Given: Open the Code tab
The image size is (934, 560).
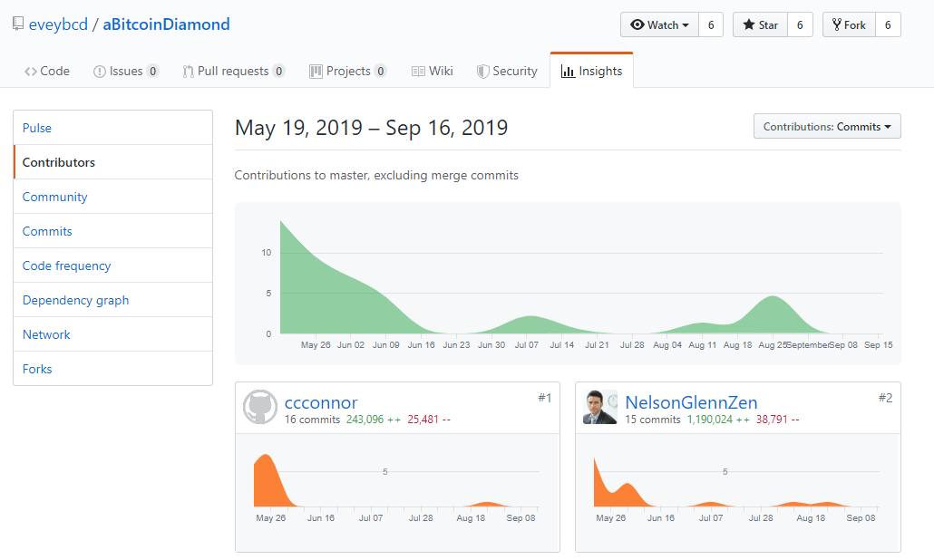Looking at the screenshot, I should tap(47, 72).
